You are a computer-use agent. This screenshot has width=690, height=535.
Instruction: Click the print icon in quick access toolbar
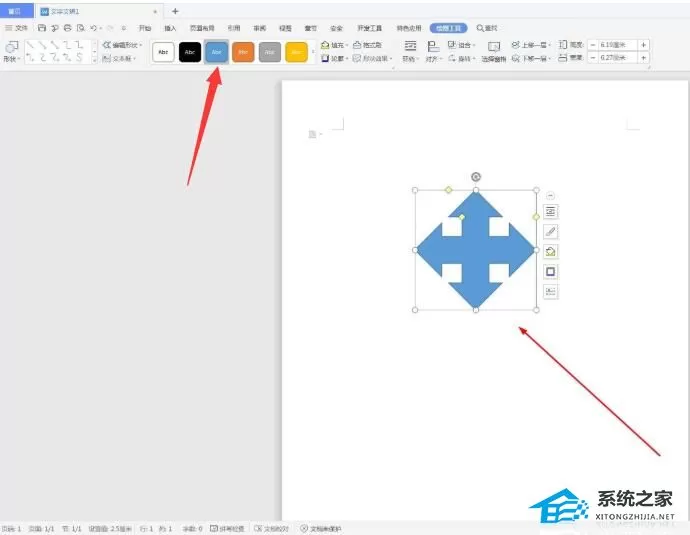pyautogui.click(x=67, y=28)
